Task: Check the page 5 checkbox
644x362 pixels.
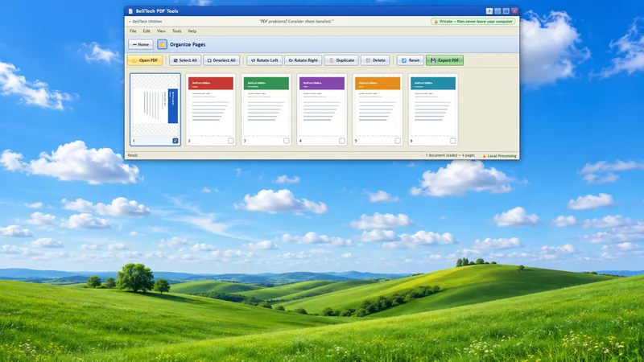Action: click(x=398, y=141)
